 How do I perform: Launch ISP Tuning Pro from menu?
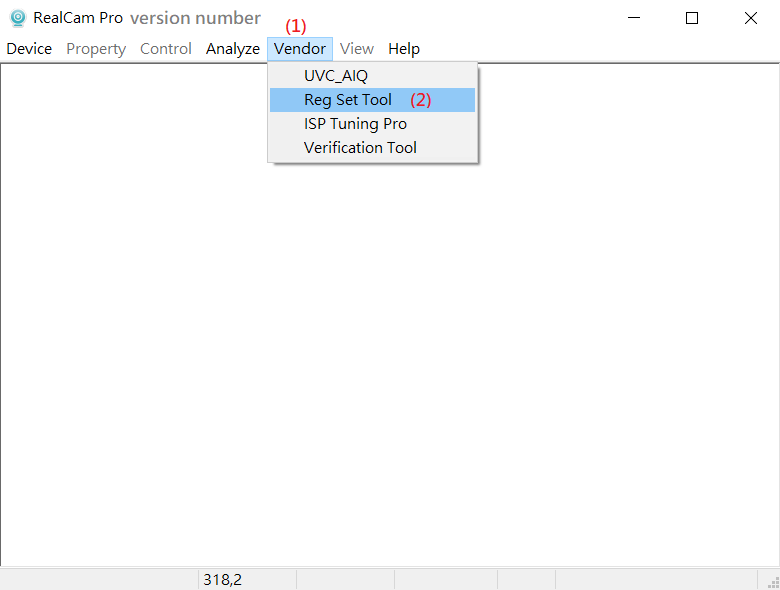click(x=373, y=123)
